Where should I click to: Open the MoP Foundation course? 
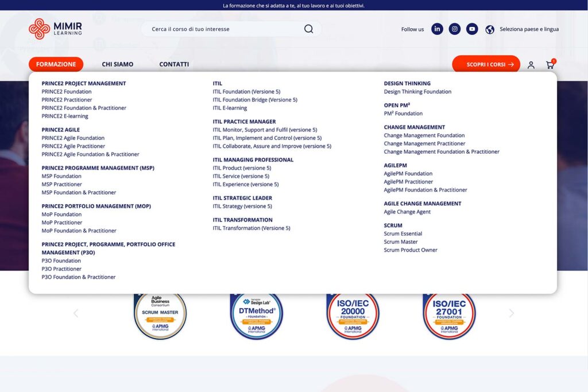tap(61, 214)
